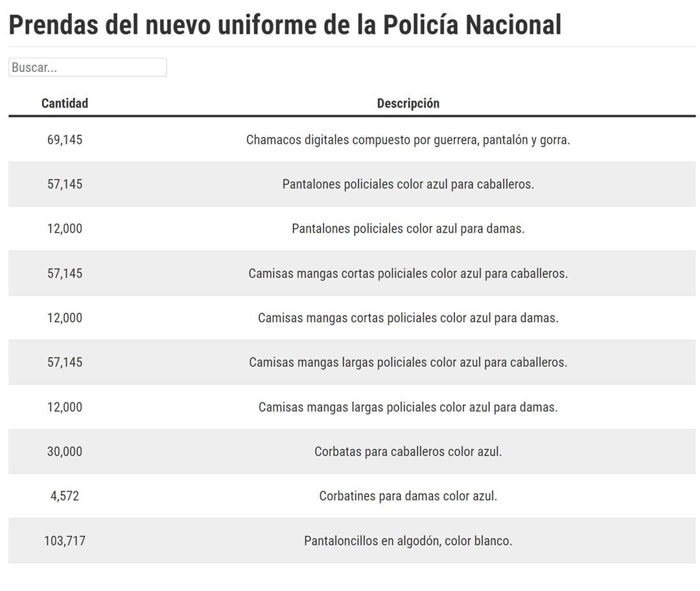Click the page title heading text

click(x=285, y=25)
